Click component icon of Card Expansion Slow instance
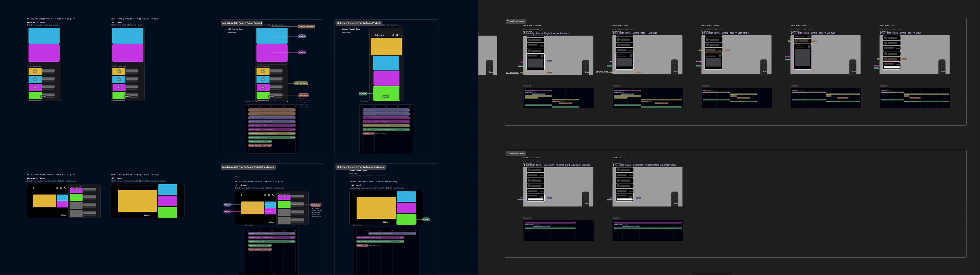 click(613, 165)
